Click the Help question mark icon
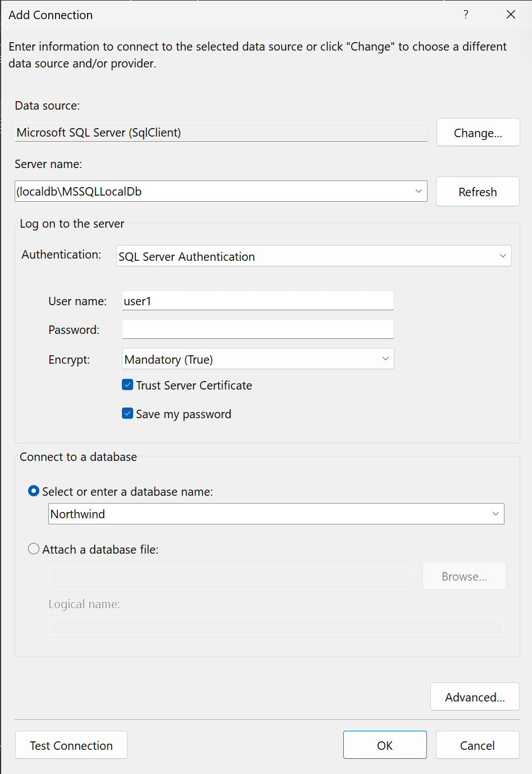The width and height of the screenshot is (532, 774). click(x=466, y=15)
